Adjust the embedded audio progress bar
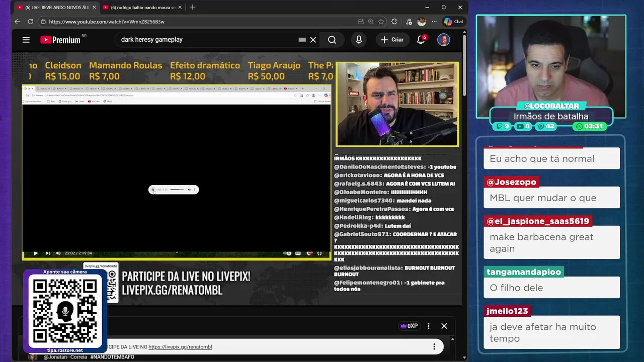 click(x=177, y=190)
